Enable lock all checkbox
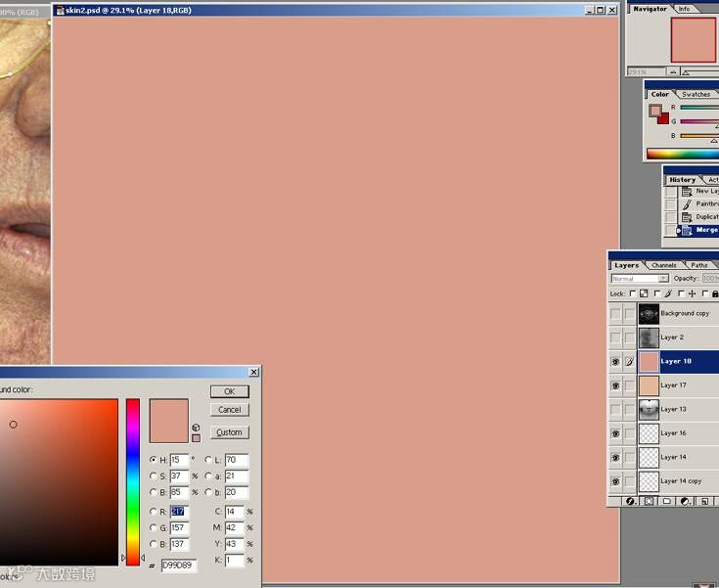The width and height of the screenshot is (719, 588). (x=705, y=294)
